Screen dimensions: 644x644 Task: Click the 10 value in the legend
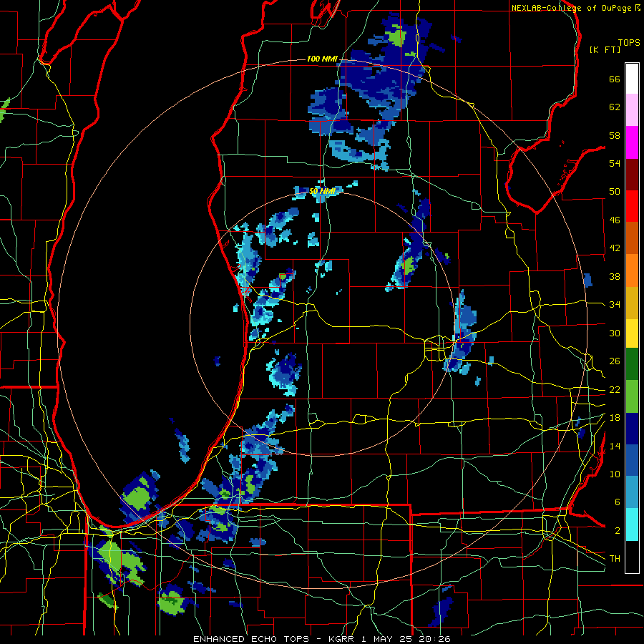tap(615, 474)
